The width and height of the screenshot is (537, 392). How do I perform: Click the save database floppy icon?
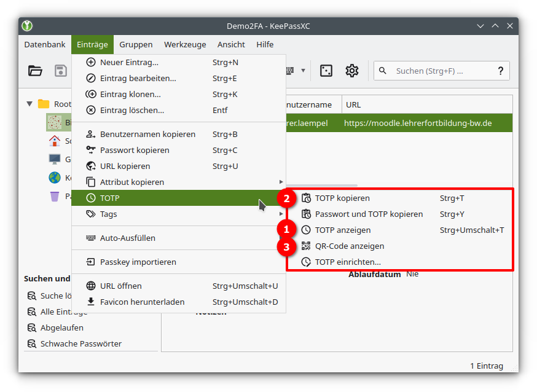coord(61,71)
